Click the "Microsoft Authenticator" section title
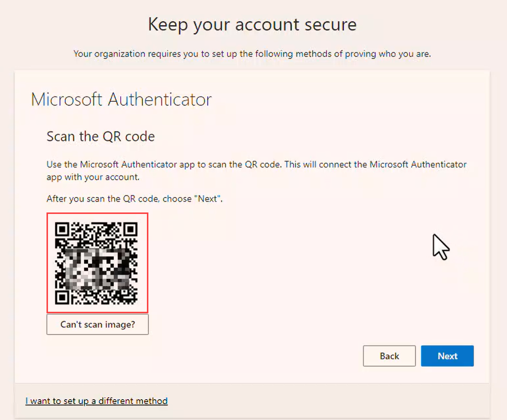This screenshot has width=507, height=420. point(121,99)
